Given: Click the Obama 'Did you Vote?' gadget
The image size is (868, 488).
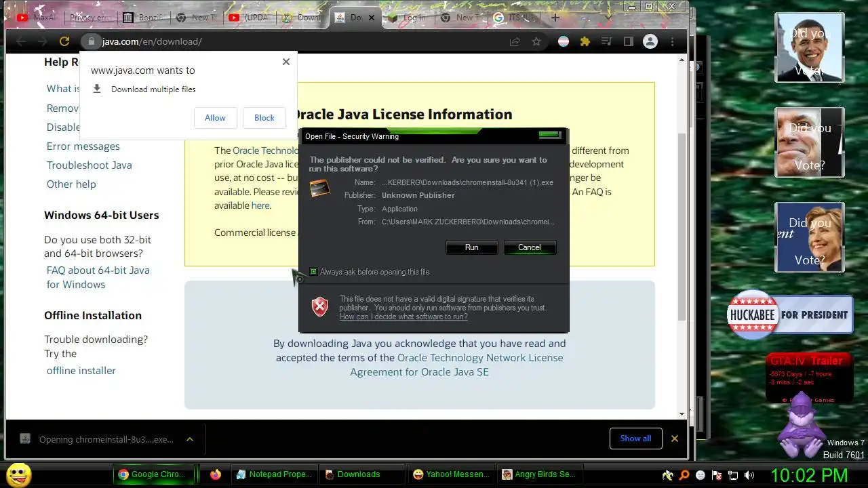Looking at the screenshot, I should 810,49.
